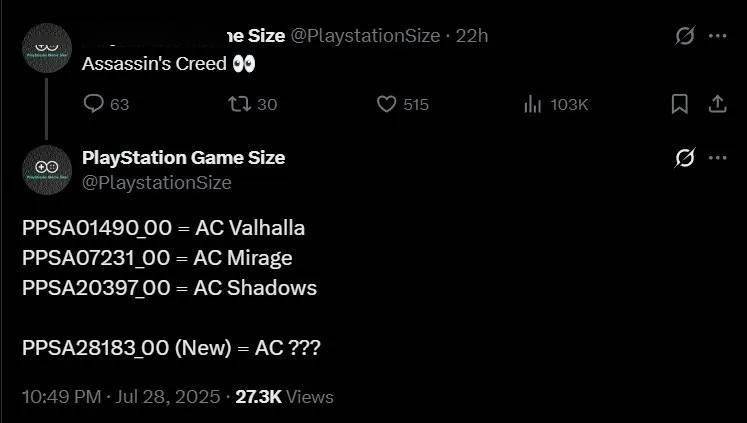Open PlayStation Game Size avatar on second tweet
Viewport: 747px width, 423px height.
[47, 170]
